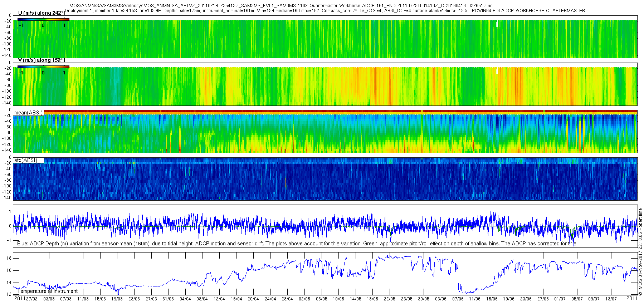Click the '12' tick on temperature axis

point(9,294)
